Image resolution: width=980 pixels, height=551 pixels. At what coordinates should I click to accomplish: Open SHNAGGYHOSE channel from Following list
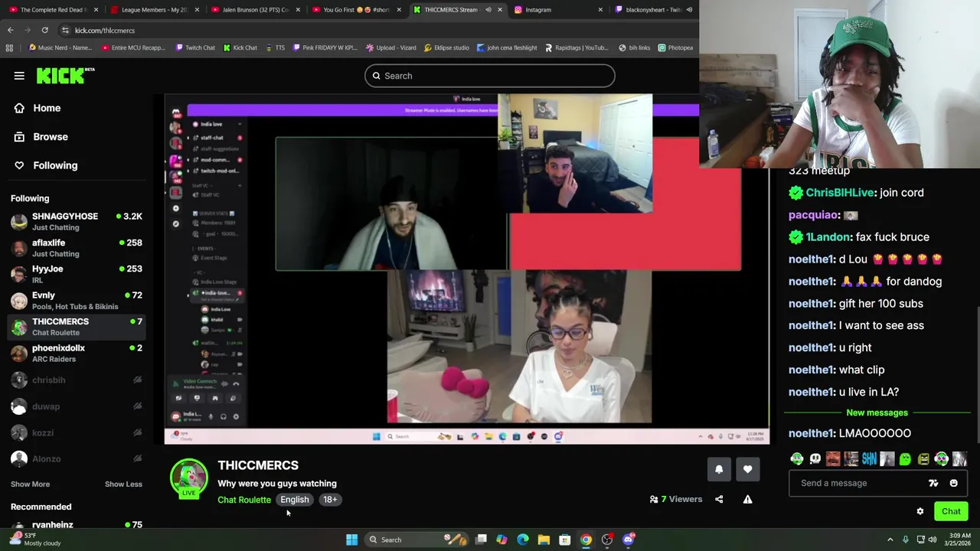tap(77, 221)
